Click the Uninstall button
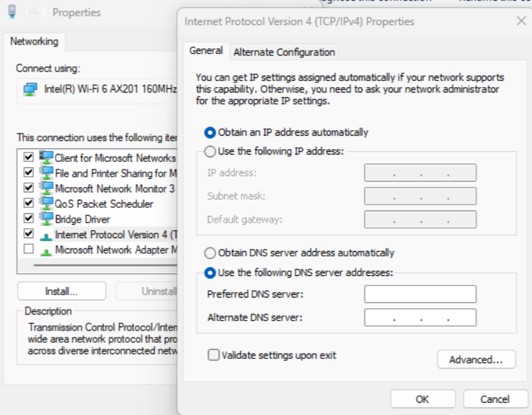The image size is (532, 415). pyautogui.click(x=146, y=291)
